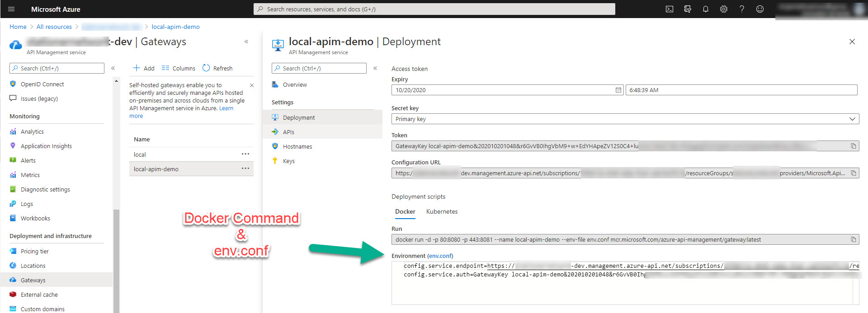Open the env.conf link
Image resolution: width=868 pixels, height=313 pixels.
[x=440, y=256]
